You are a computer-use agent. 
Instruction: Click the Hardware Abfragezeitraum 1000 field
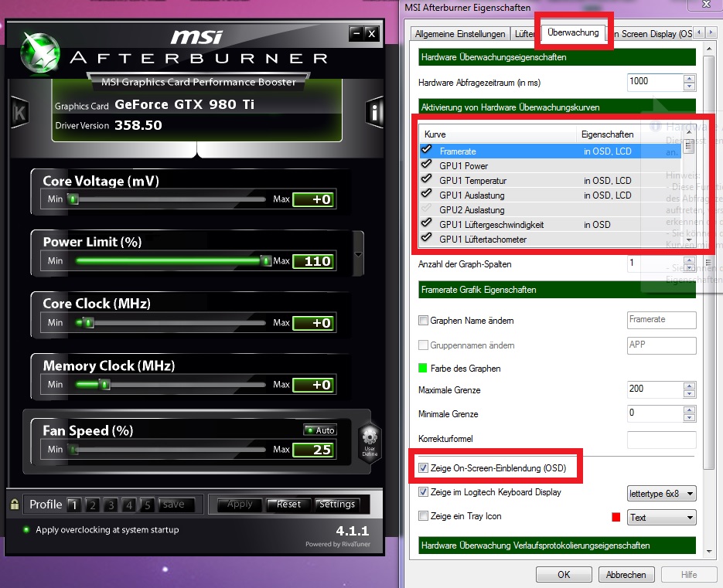click(x=655, y=82)
